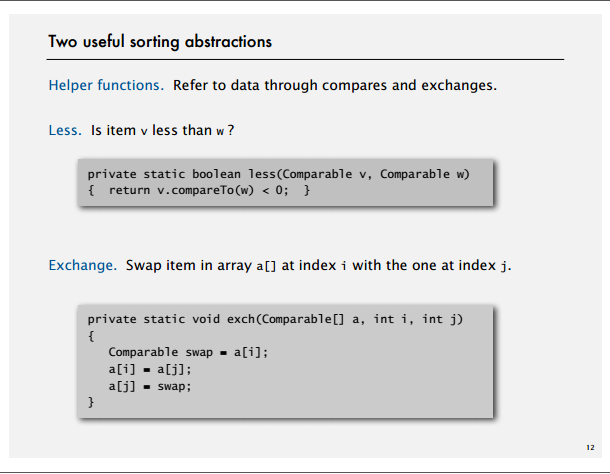610x474 pixels.
Task: Click 'Comparable swap = a[i];' code line
Action: (188, 353)
